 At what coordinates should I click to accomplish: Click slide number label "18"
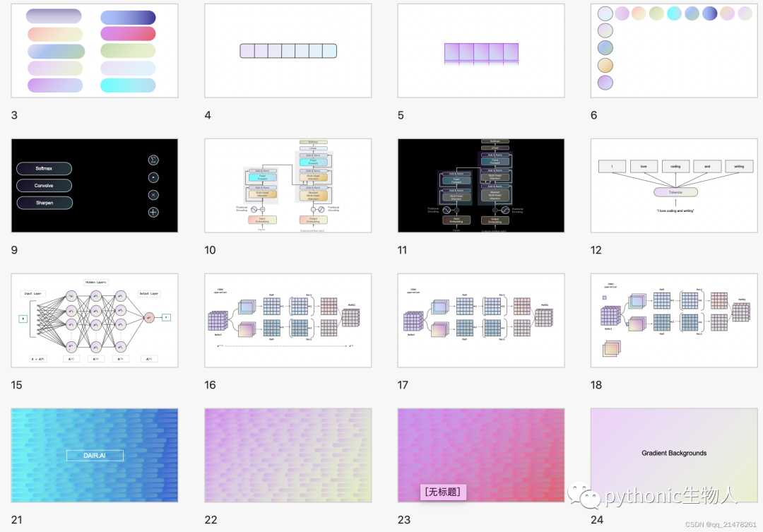[x=596, y=385]
